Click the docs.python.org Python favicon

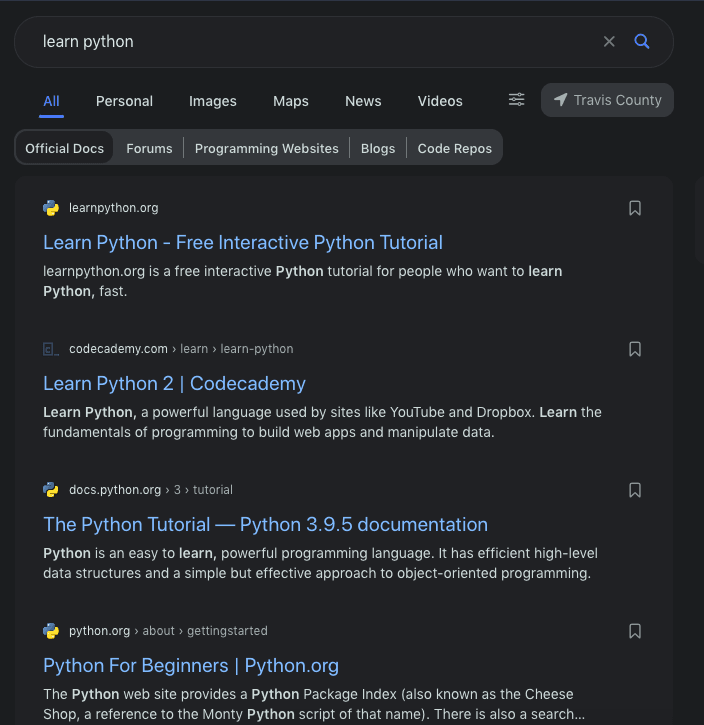pyautogui.click(x=51, y=490)
